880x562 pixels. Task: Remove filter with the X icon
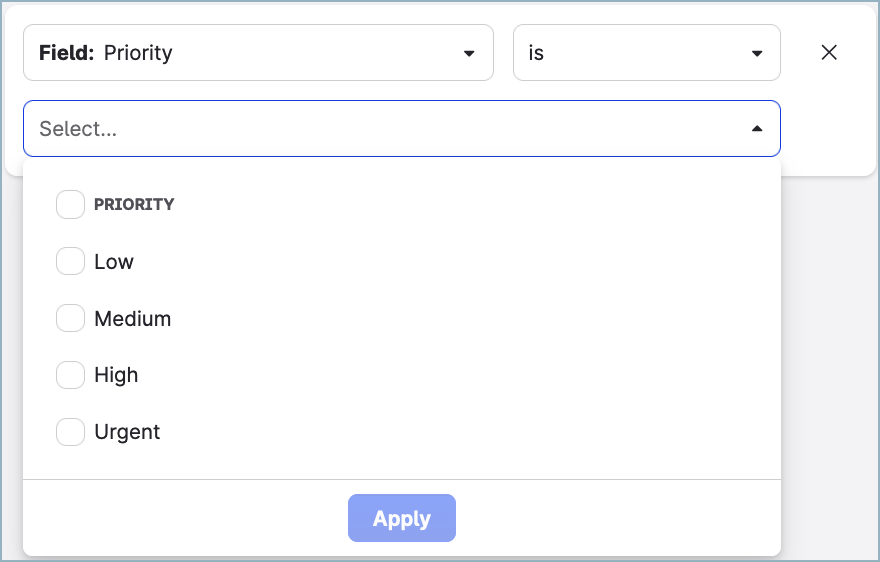click(829, 53)
